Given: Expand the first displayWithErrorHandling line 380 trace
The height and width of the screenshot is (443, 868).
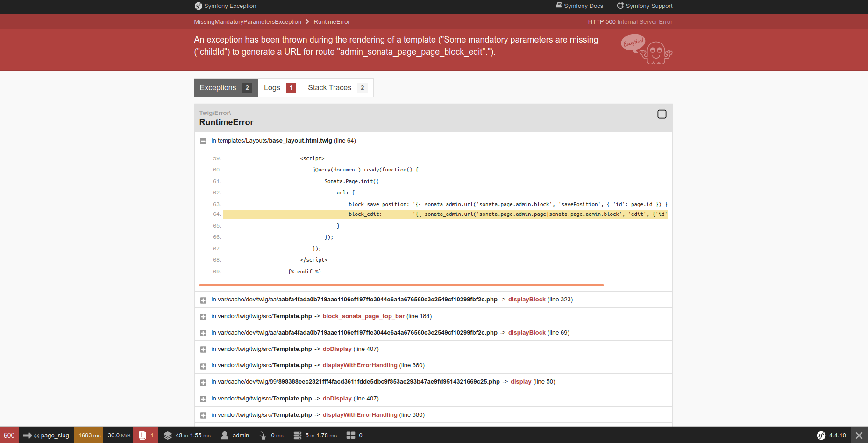Looking at the screenshot, I should (203, 366).
